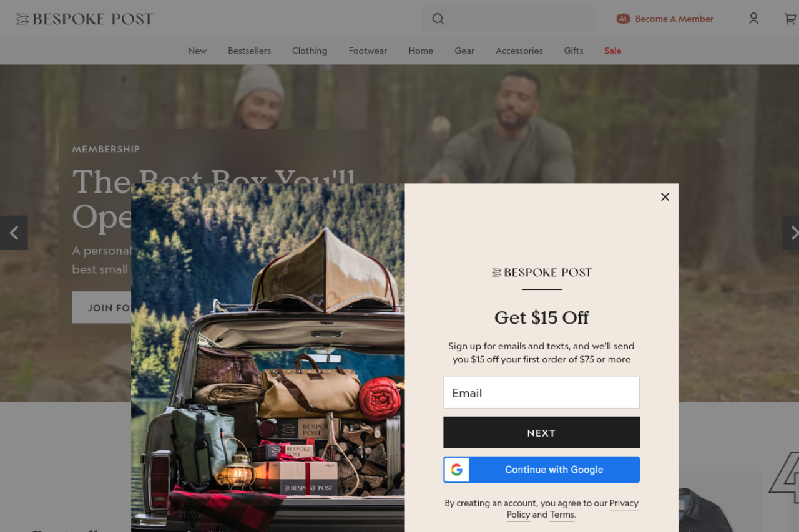The height and width of the screenshot is (532, 799).
Task: Click the Email input field
Action: tap(542, 392)
